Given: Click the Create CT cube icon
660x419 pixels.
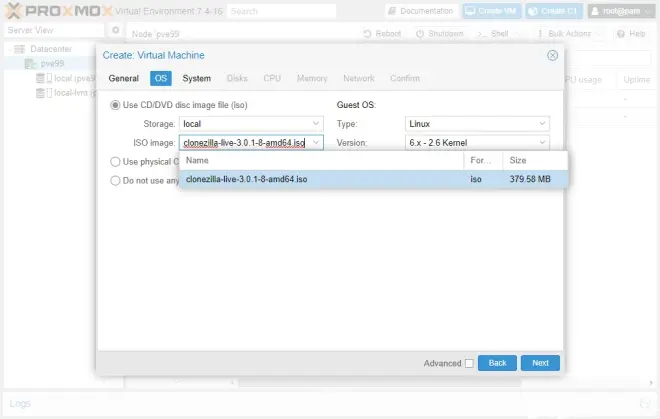Looking at the screenshot, I should 533,11.
